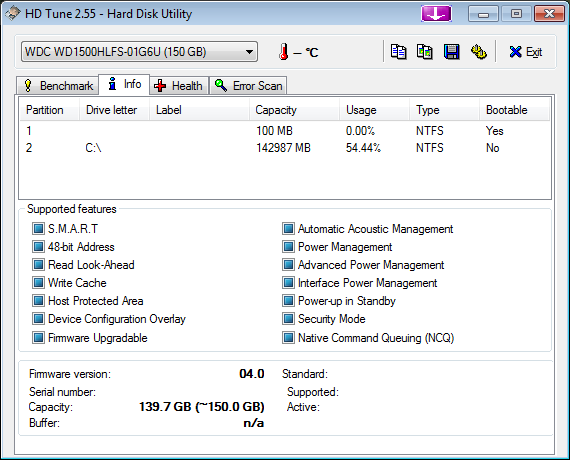Toggle the Security Mode checkbox
570x460 pixels.
288,319
